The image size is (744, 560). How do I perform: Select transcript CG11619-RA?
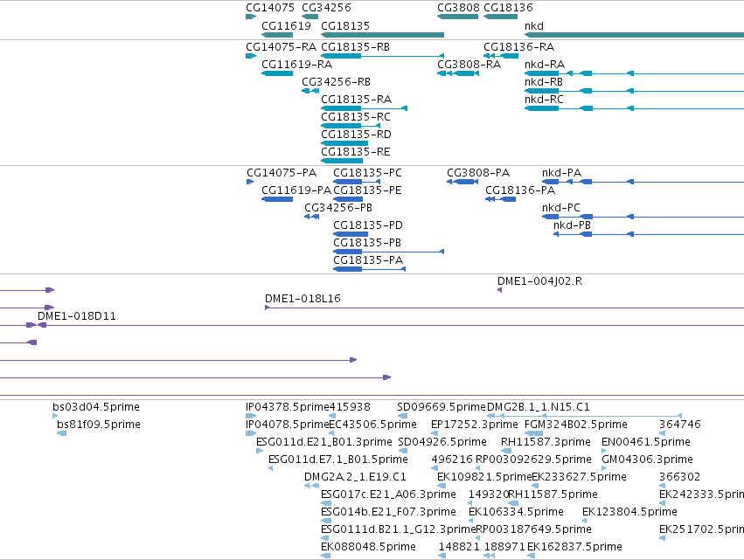coord(277,73)
